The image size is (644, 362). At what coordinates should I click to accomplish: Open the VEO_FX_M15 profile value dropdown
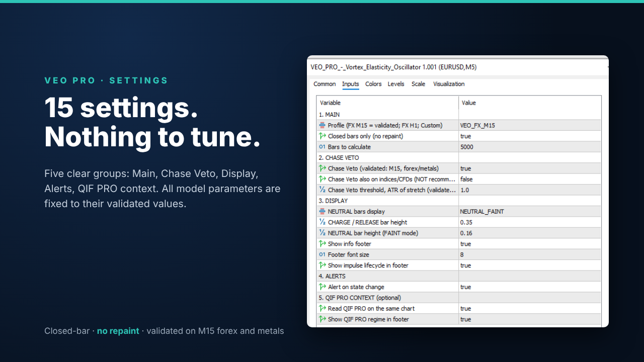tap(530, 125)
